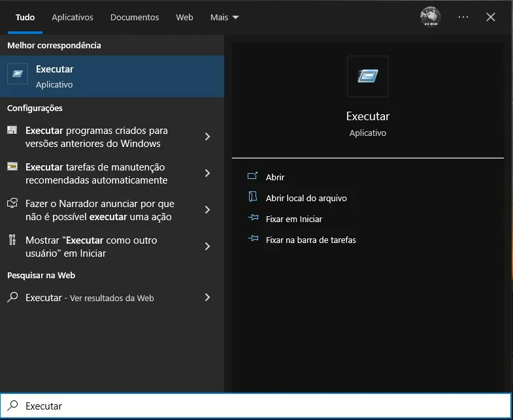This screenshot has height=420, width=513.
Task: Open the user account avatar
Action: click(x=430, y=16)
